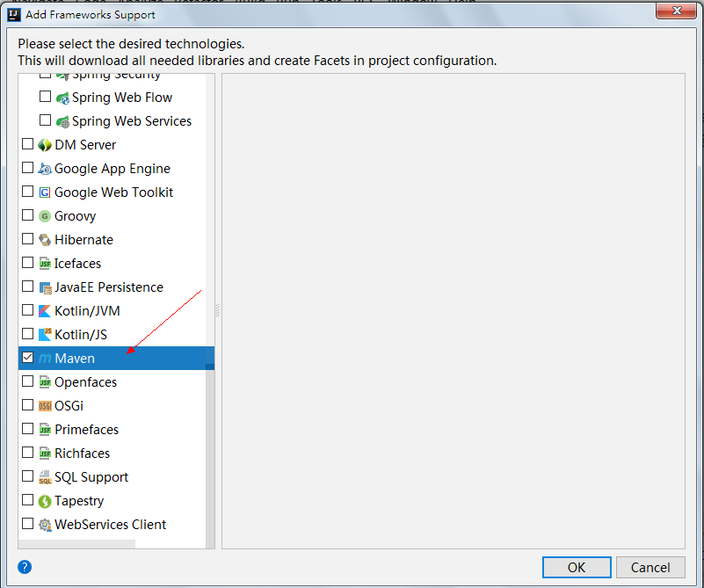The width and height of the screenshot is (704, 588).
Task: Tick the Richfaces checkbox
Action: (28, 453)
